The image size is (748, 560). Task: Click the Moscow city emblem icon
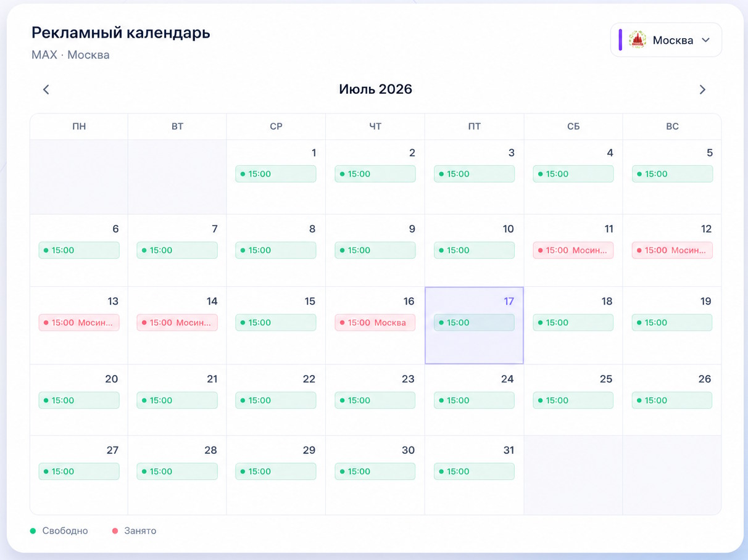637,40
